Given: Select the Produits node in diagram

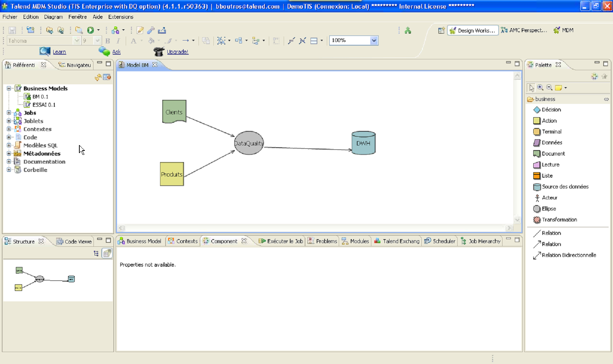Looking at the screenshot, I should (x=172, y=174).
